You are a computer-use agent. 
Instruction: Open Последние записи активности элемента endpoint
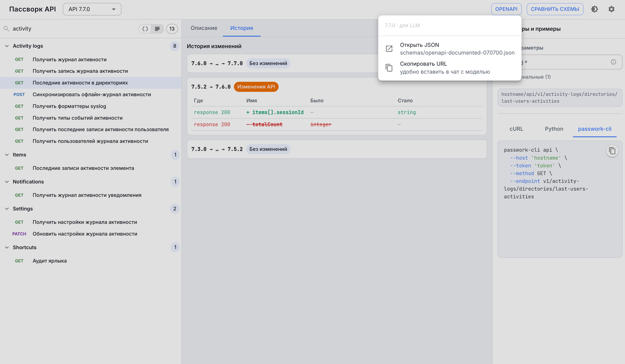[91, 168]
